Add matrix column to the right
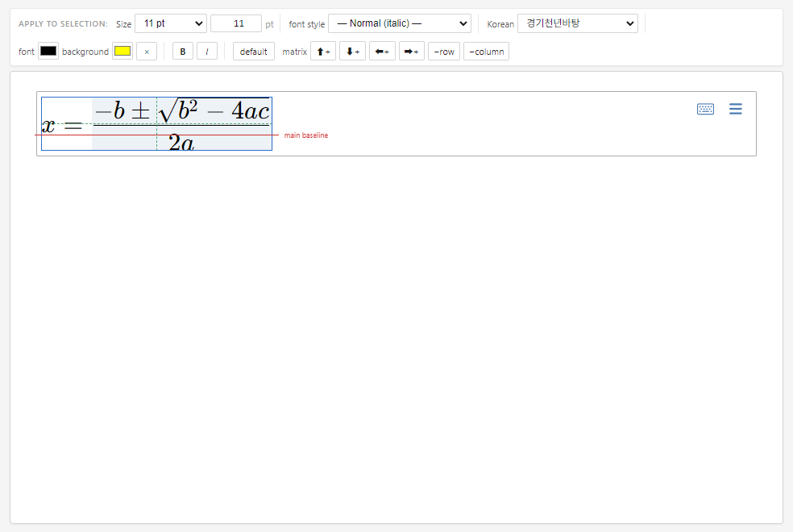793x532 pixels. 412,52
